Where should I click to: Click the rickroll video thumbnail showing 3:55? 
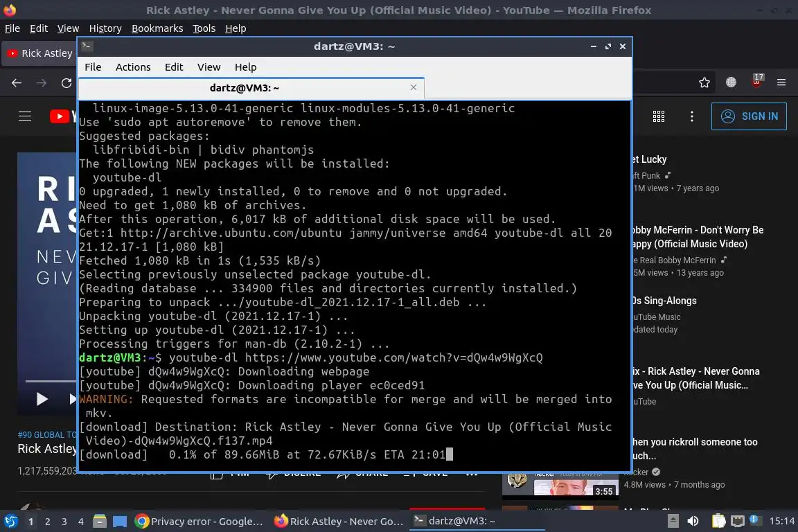(560, 484)
